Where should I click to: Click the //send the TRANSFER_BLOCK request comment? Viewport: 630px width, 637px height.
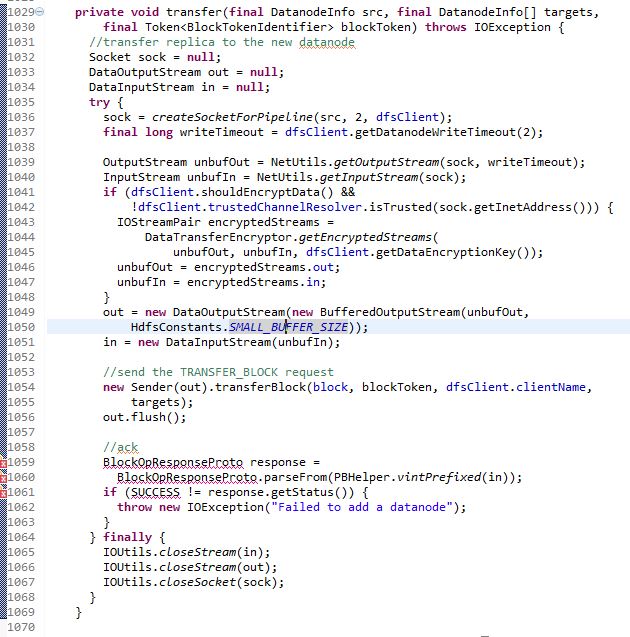coord(219,372)
